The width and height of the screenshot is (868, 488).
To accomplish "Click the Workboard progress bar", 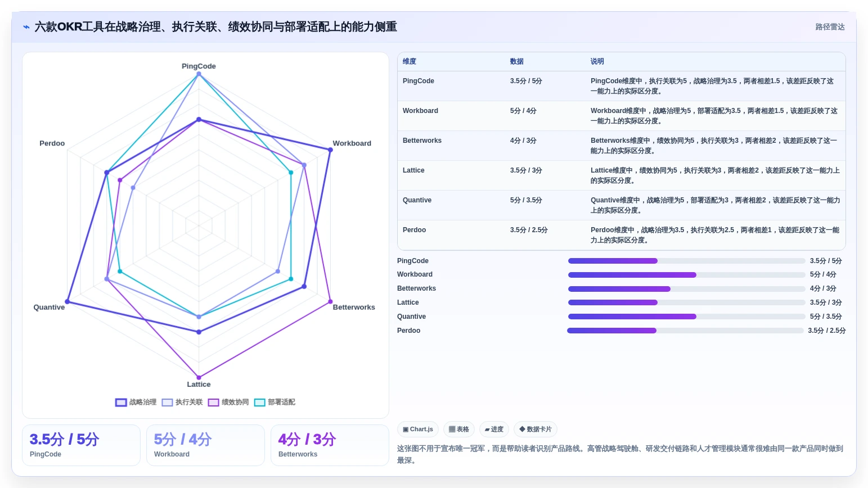I will point(686,275).
